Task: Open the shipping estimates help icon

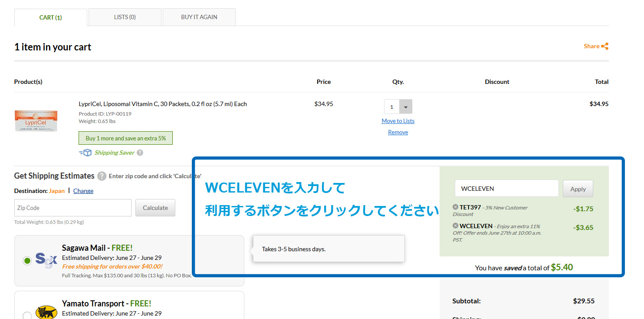Action: [x=102, y=176]
